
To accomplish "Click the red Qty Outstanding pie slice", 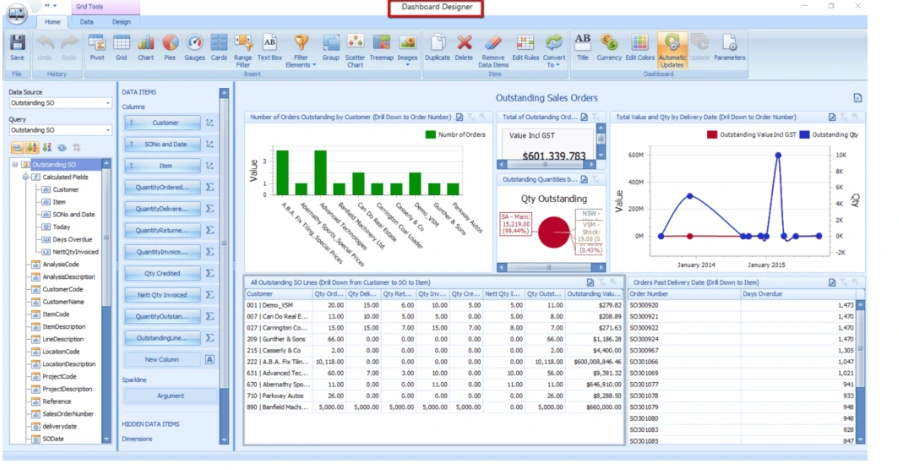I will coord(553,232).
